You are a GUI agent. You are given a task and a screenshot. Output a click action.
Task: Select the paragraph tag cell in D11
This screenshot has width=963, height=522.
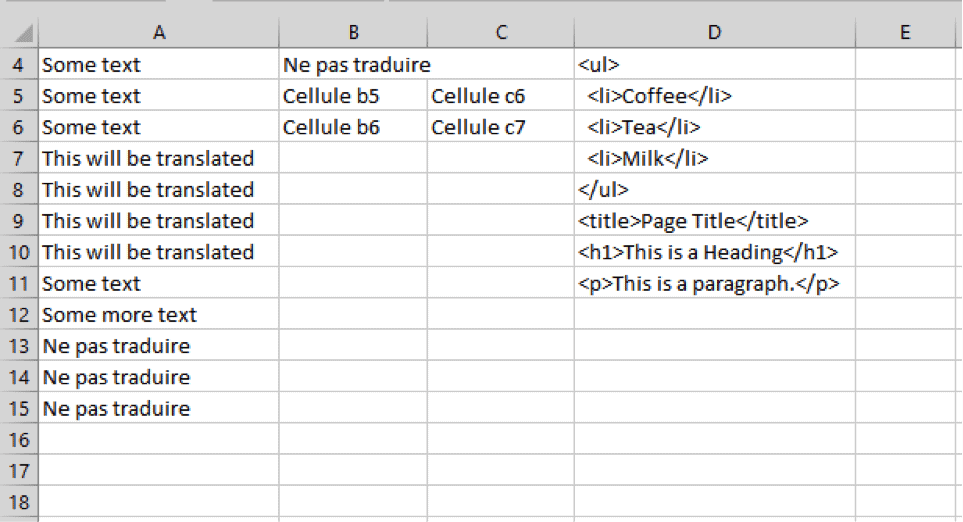(x=714, y=283)
